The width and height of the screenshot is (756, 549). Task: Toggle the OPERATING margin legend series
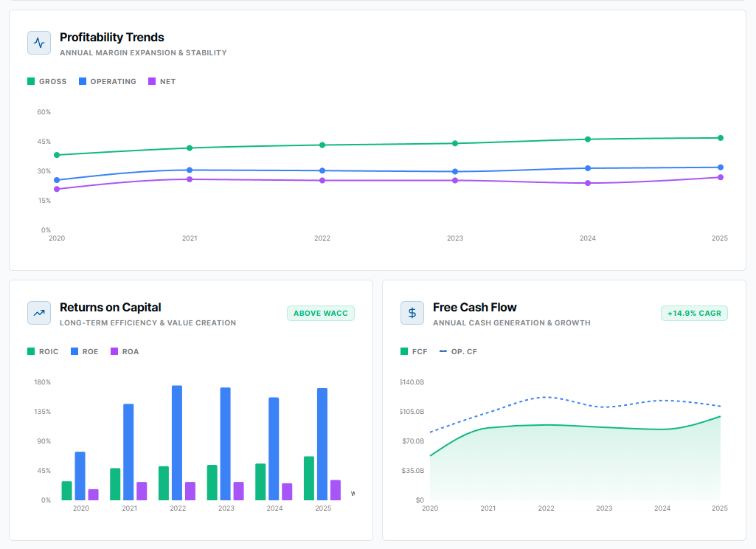(107, 81)
